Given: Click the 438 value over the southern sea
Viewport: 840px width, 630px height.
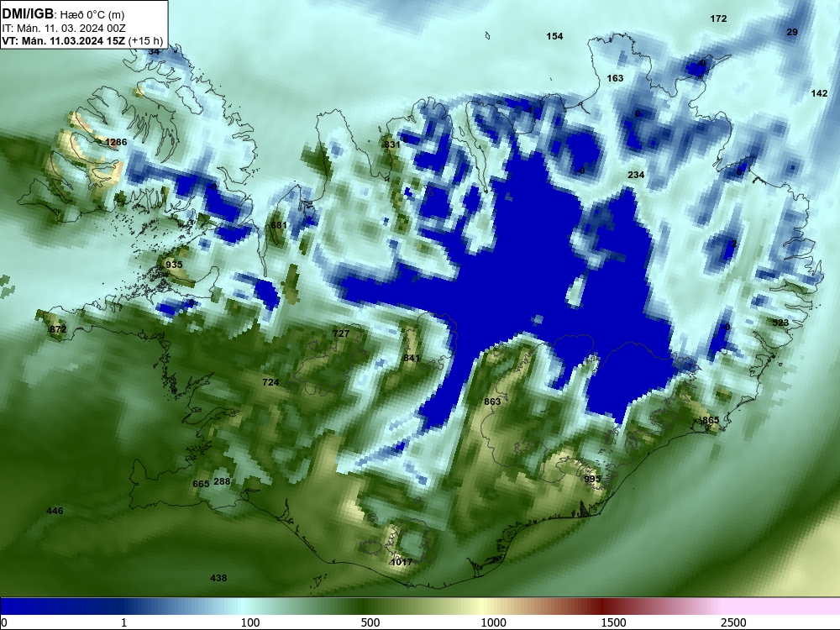Looking at the screenshot, I should click(218, 578).
